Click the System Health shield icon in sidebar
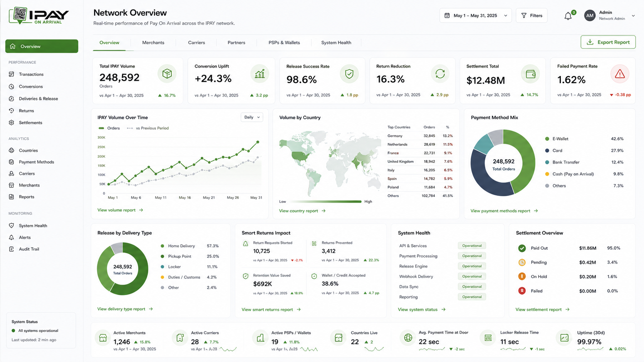 (12, 226)
